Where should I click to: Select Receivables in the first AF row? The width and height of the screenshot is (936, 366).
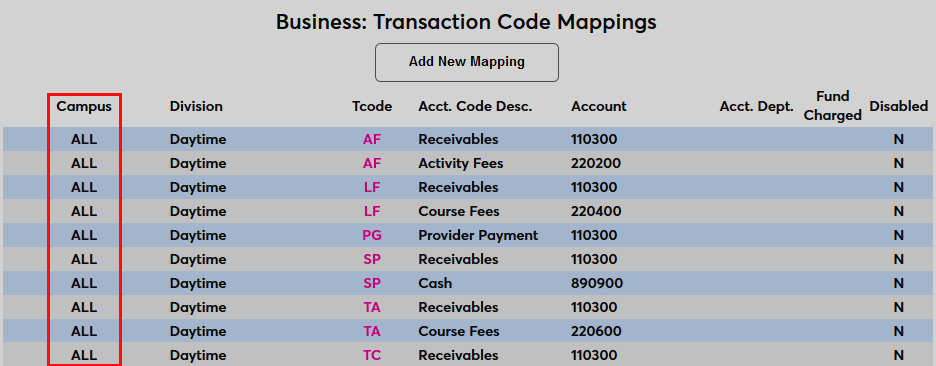[458, 140]
